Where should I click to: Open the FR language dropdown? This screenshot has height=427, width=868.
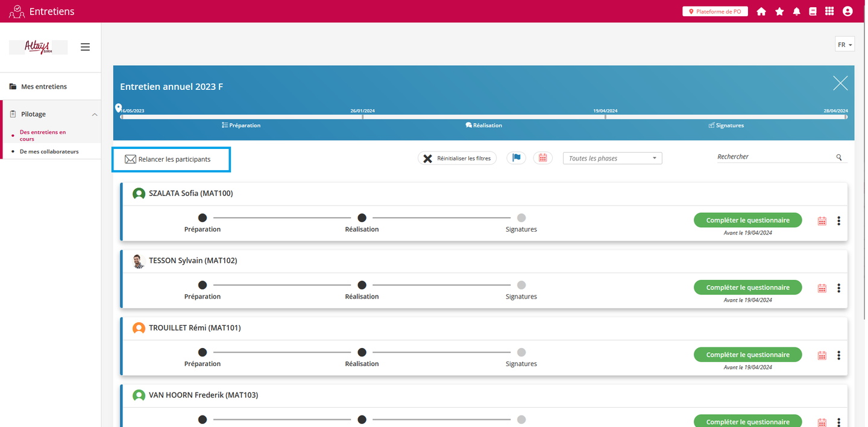pos(844,45)
